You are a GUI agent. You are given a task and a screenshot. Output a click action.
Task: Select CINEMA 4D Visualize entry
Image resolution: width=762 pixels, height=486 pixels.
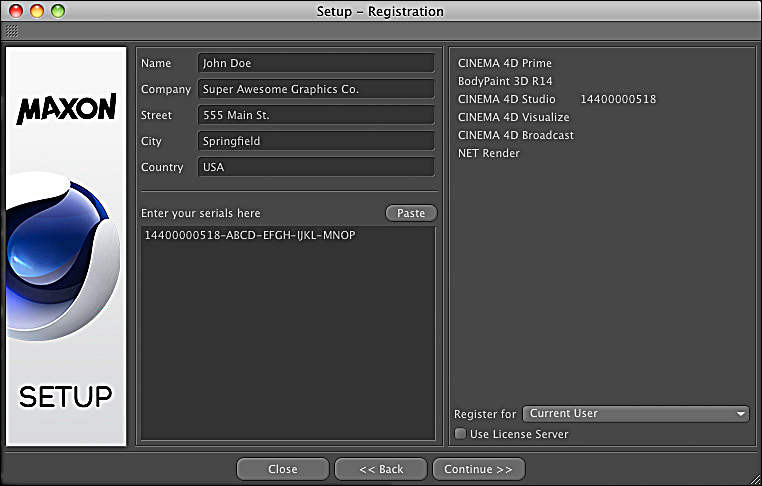514,117
